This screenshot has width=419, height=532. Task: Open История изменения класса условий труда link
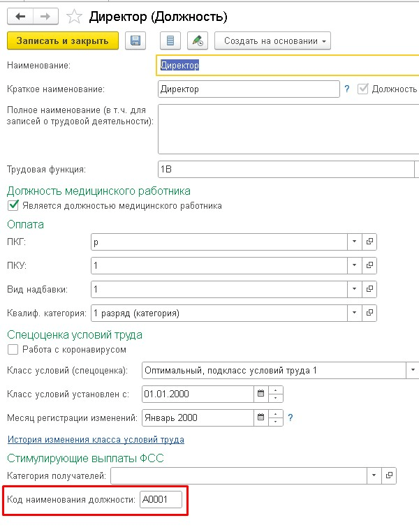point(96,440)
